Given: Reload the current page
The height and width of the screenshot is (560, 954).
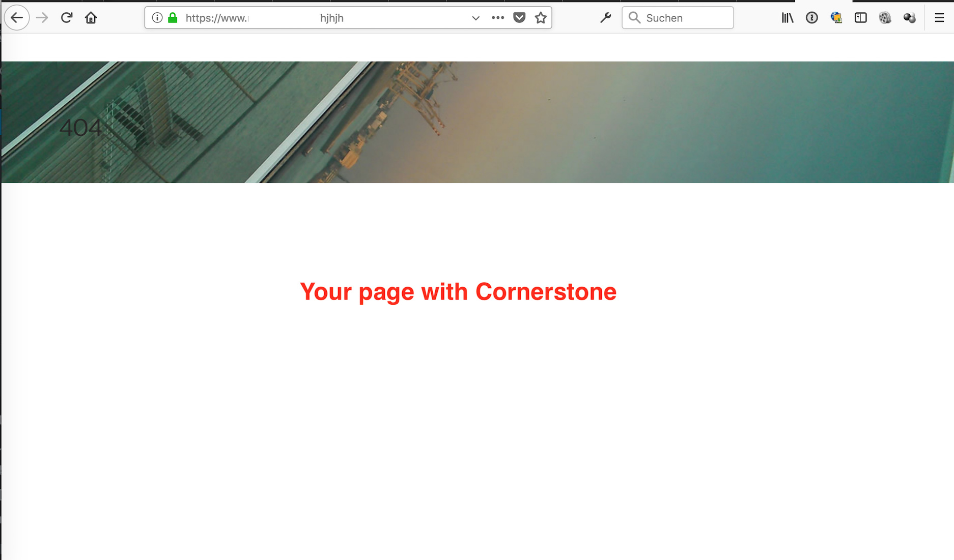Looking at the screenshot, I should pos(67,18).
